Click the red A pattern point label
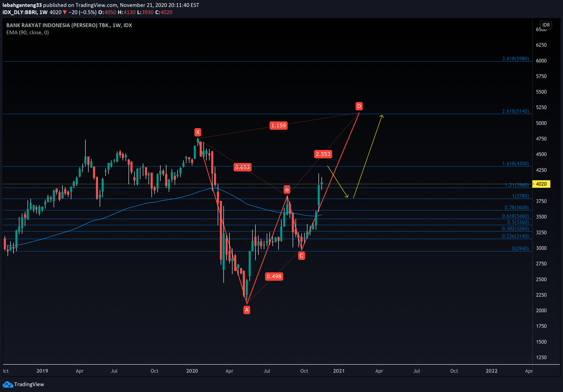Screen dimensions: 563x392 (247, 310)
